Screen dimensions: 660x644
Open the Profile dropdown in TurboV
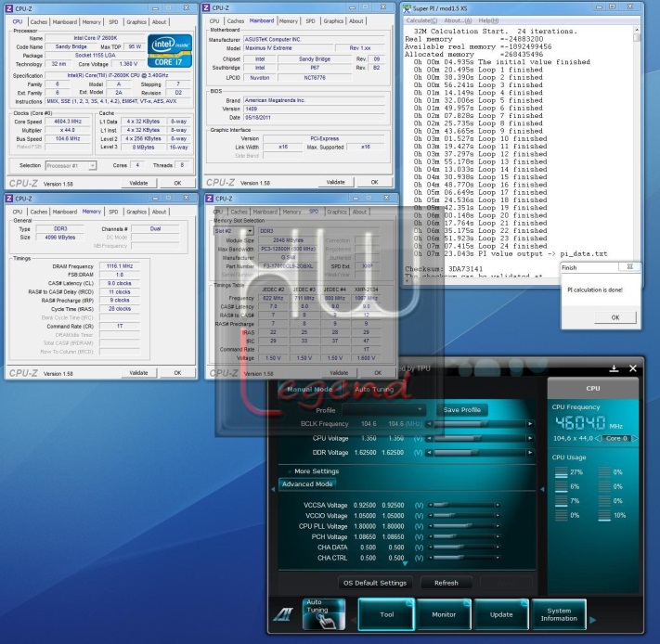pos(383,410)
